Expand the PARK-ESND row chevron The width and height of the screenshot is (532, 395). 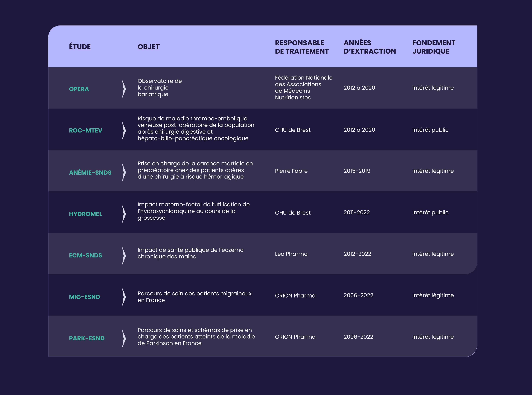point(124,339)
